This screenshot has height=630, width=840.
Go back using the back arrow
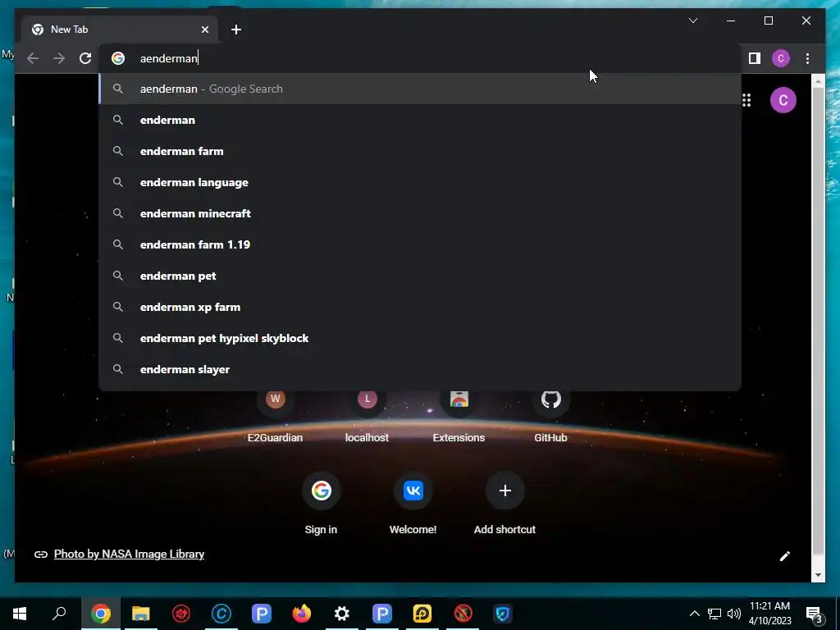point(33,58)
